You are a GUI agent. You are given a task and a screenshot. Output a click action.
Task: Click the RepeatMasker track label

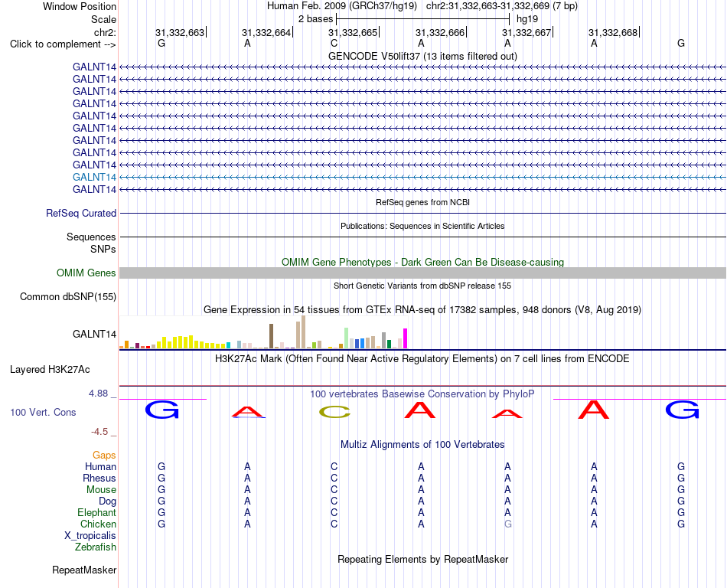(84, 570)
